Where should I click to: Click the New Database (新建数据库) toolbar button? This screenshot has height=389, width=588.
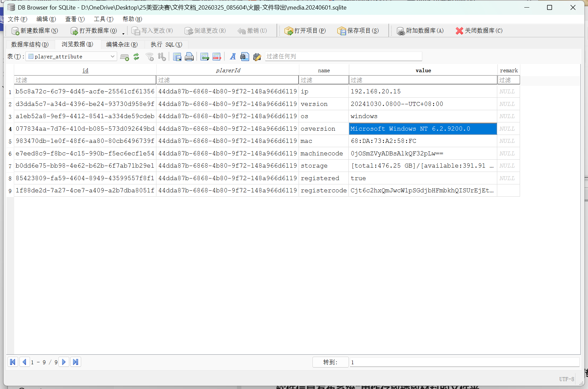pyautogui.click(x=35, y=31)
